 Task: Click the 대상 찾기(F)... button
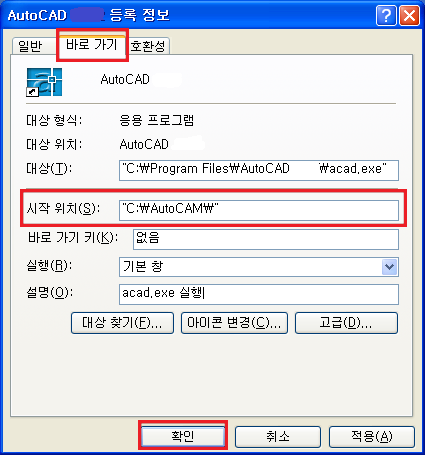(x=122, y=323)
